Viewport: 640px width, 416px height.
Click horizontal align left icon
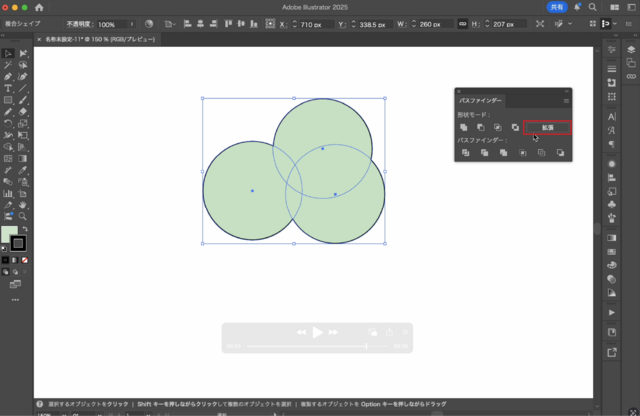tap(187, 24)
